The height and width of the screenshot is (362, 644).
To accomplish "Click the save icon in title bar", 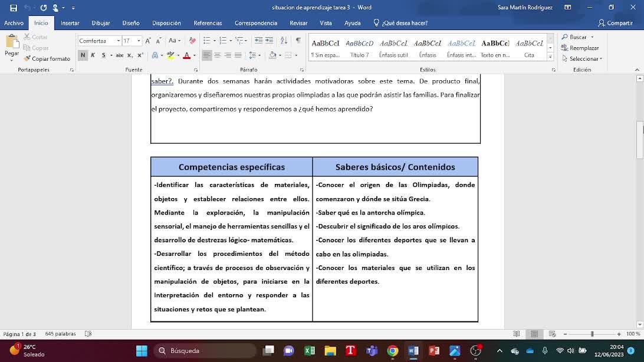I will pyautogui.click(x=14, y=8).
